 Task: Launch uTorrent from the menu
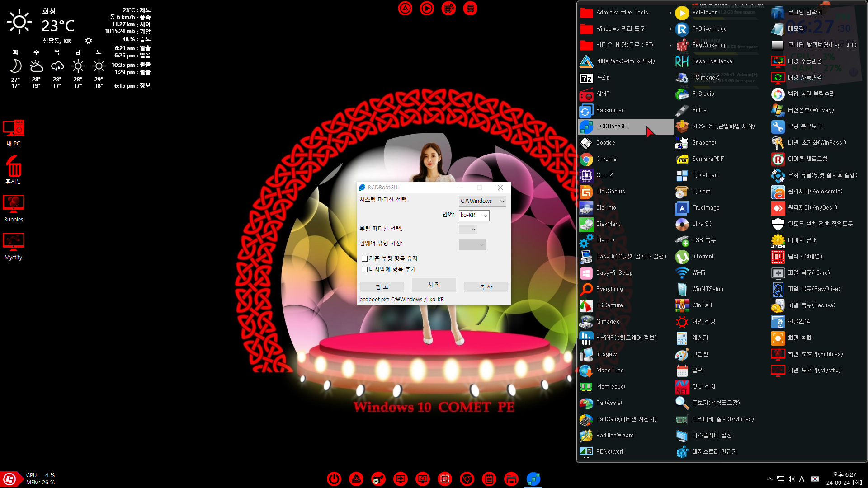[x=722, y=257]
